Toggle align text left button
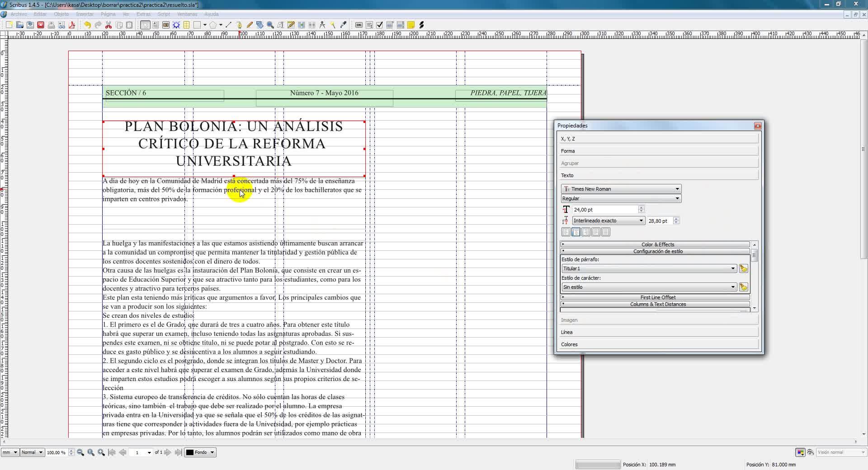 (x=566, y=232)
